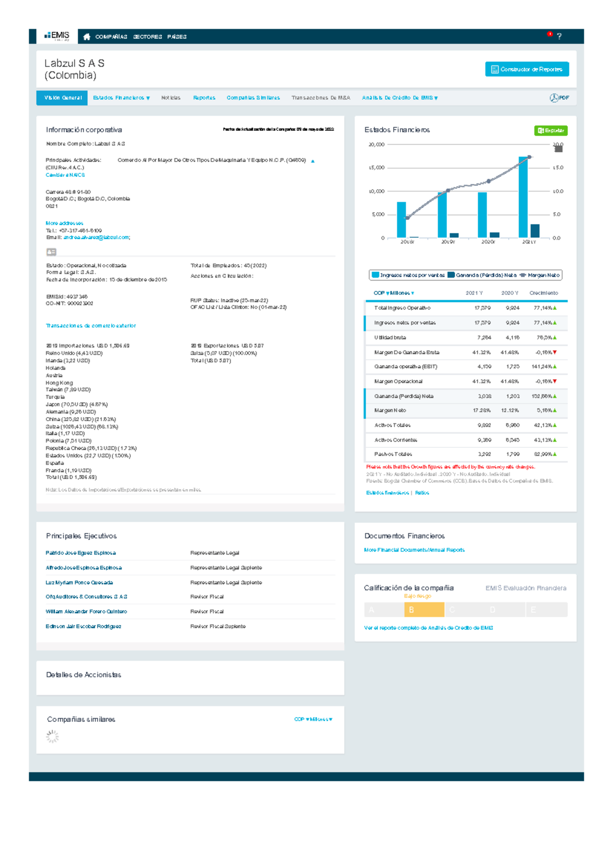The width and height of the screenshot is (613, 868).
Task: Open More Financial Documents/Annual Reports
Action: point(414,550)
